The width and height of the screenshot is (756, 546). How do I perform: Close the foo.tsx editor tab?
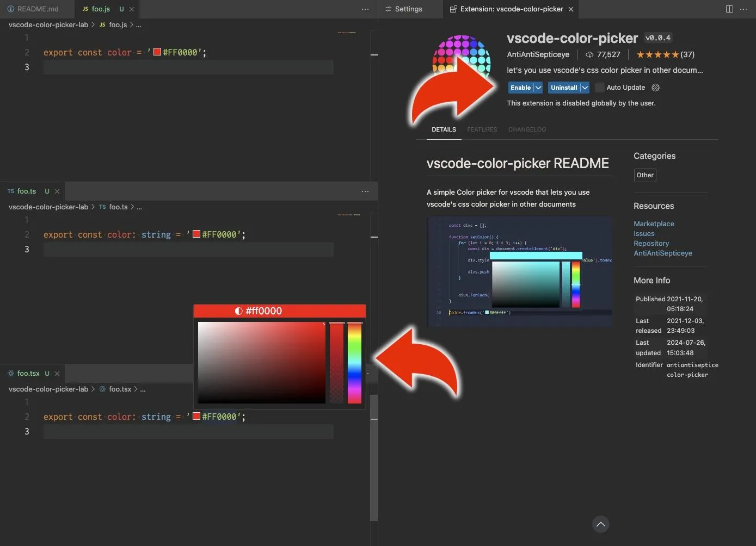(57, 374)
